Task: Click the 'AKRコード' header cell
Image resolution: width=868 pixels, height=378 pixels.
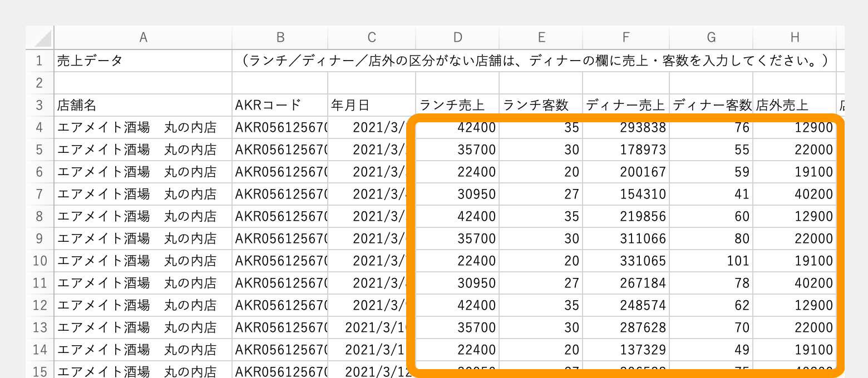Action: 280,105
